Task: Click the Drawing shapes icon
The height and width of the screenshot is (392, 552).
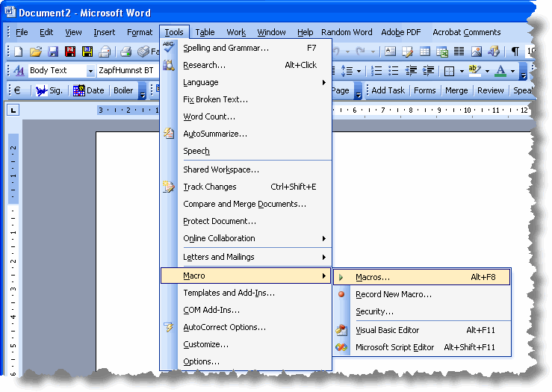Action: [494, 52]
